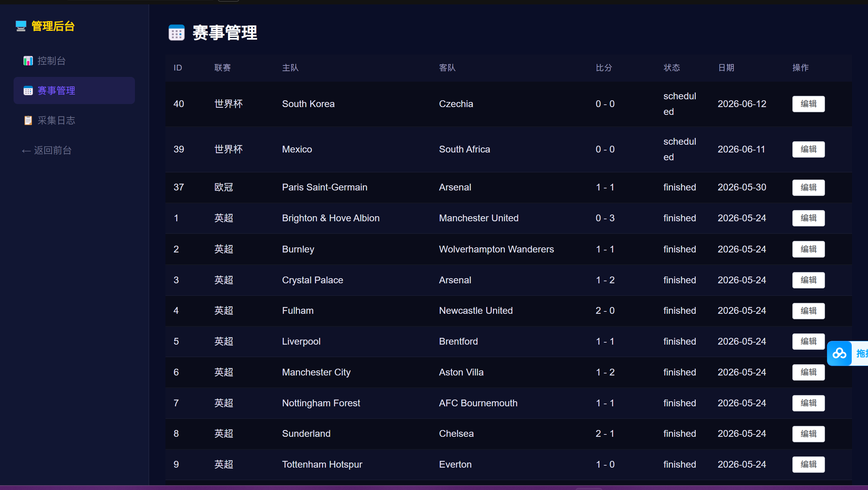
Task: Go back via 返回前台 link
Action: 47,150
